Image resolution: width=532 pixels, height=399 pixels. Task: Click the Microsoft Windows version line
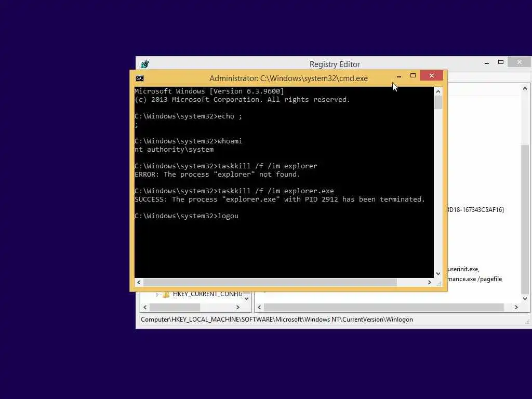click(x=209, y=91)
